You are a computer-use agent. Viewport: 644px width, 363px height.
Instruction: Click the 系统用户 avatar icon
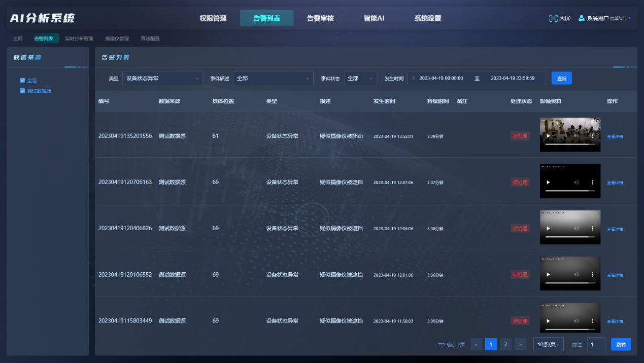[582, 18]
